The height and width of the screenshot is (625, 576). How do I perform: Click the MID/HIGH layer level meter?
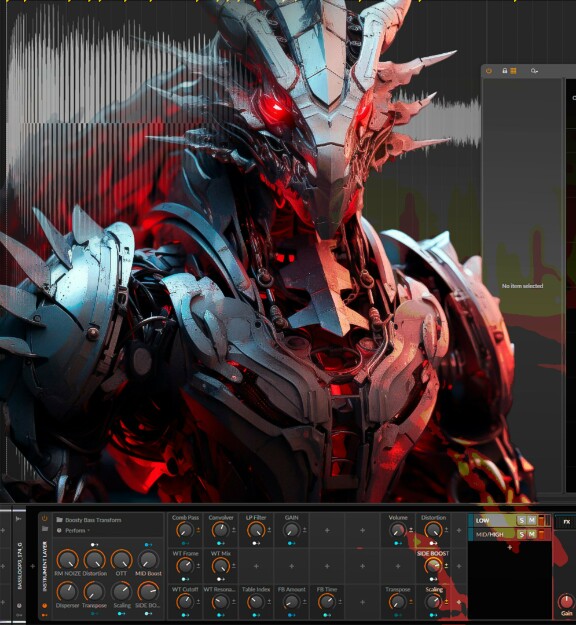541,535
